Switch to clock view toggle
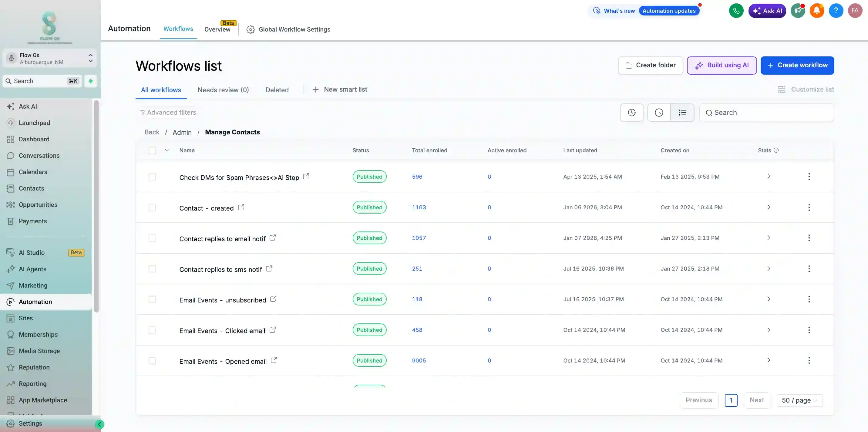The image size is (868, 432). click(659, 113)
